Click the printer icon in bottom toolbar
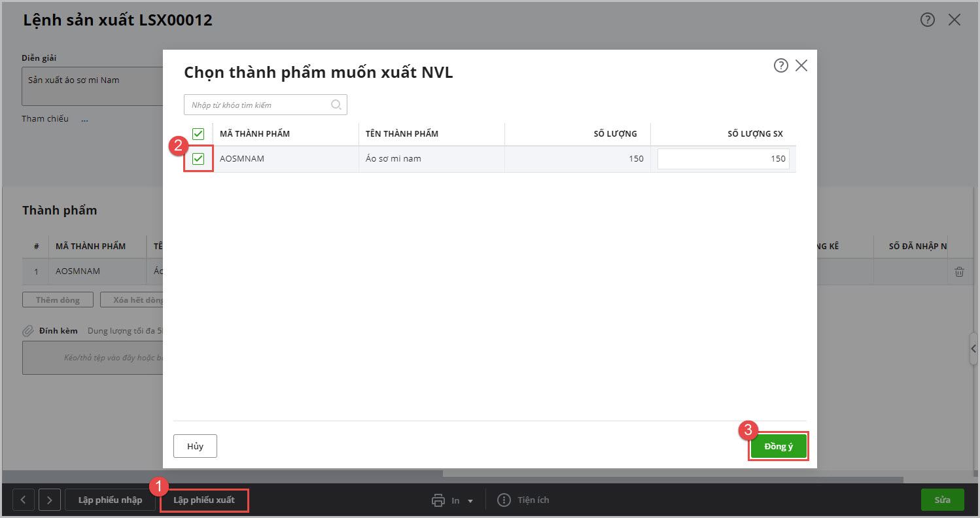980x518 pixels. point(438,500)
